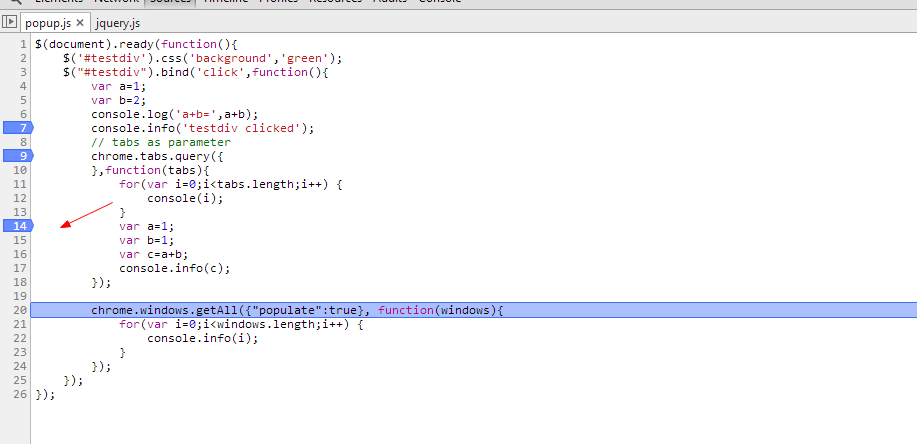
Task: Click the 'var b=1;' code line
Action: (147, 241)
